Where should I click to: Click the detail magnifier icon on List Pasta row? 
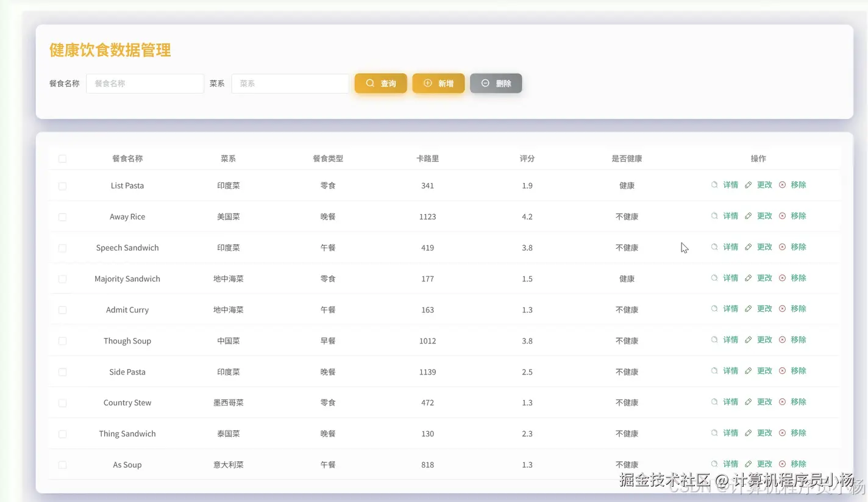(x=716, y=185)
